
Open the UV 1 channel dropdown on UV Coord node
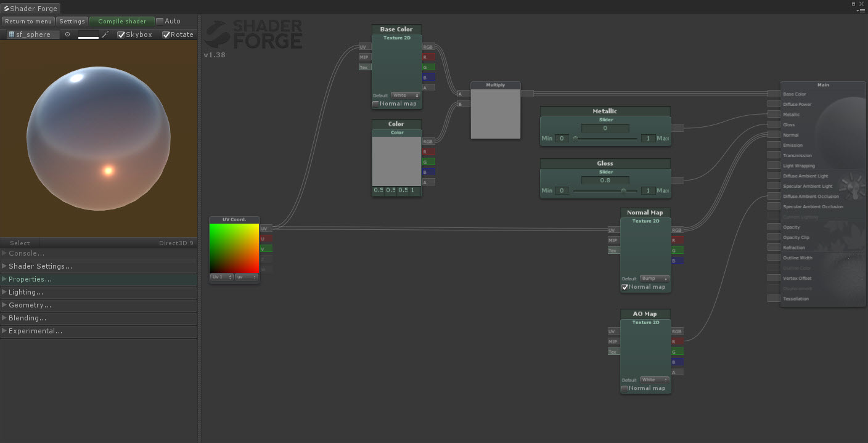pos(221,277)
